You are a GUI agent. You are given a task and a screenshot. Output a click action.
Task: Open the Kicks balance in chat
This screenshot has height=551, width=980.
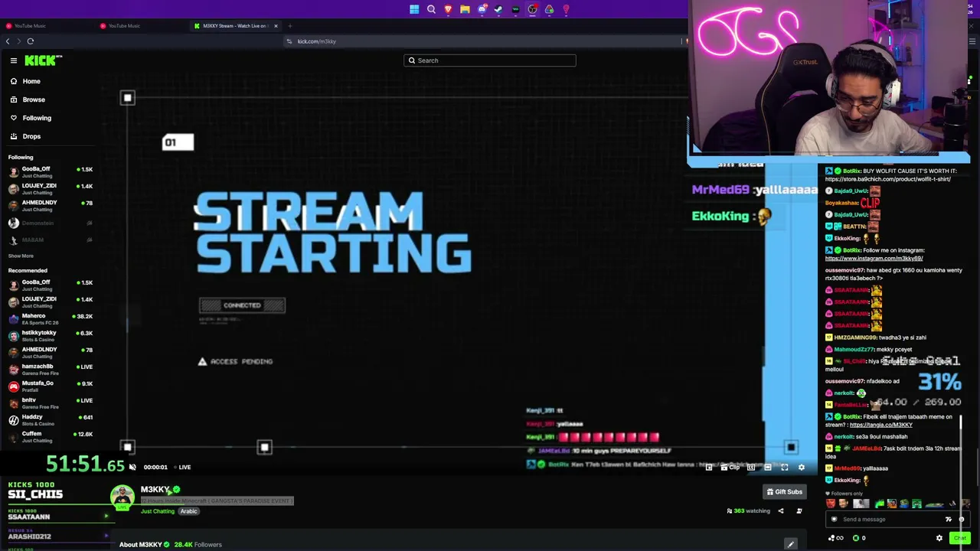pos(859,538)
